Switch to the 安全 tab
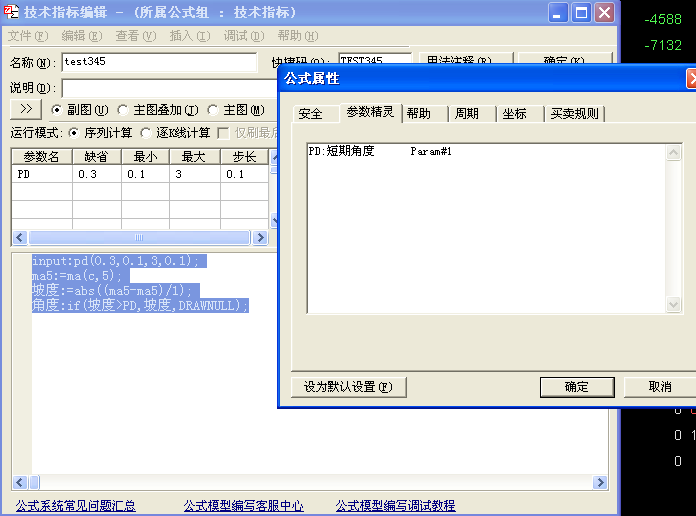The height and width of the screenshot is (516, 696). (x=311, y=114)
